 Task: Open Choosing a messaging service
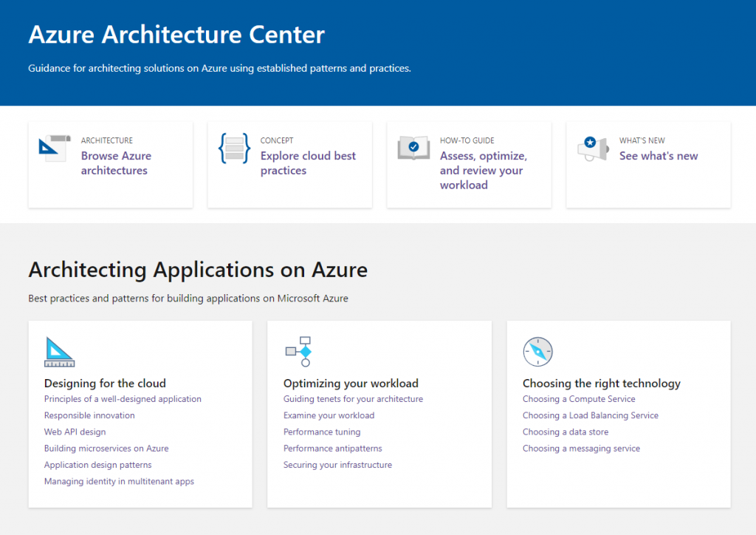[581, 448]
